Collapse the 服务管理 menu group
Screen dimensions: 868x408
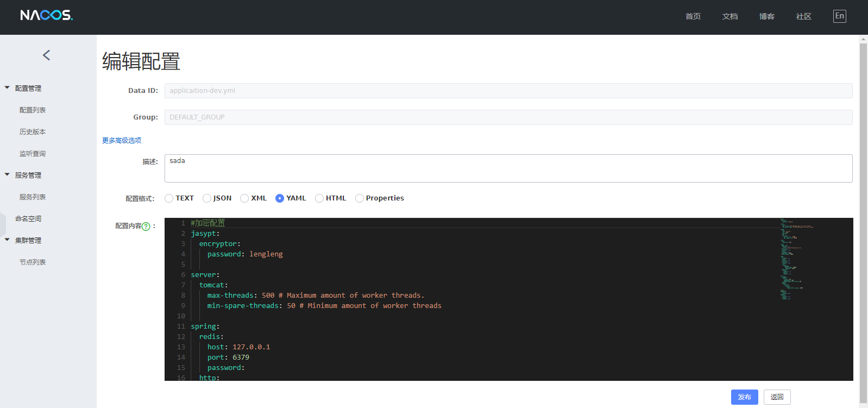7,174
